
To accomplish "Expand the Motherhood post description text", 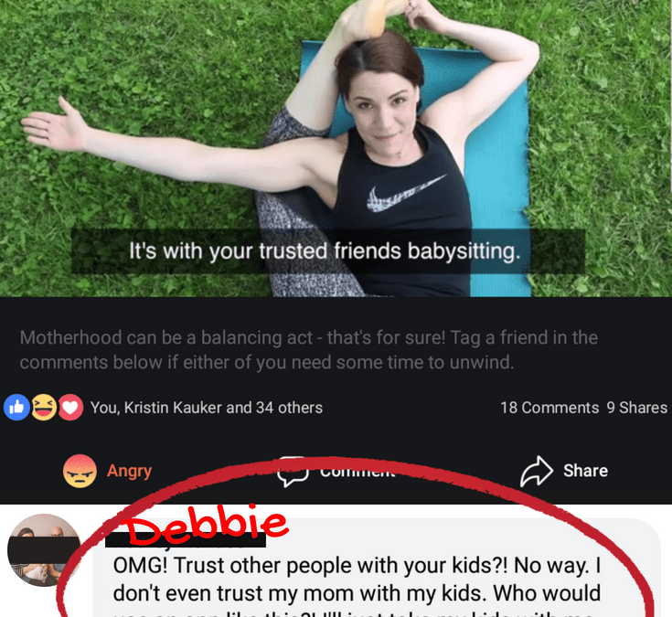I will 309,349.
